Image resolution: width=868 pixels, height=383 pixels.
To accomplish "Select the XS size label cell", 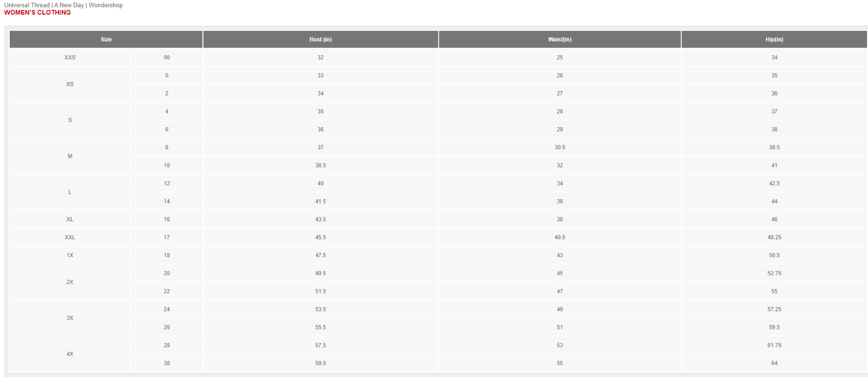I will (70, 85).
